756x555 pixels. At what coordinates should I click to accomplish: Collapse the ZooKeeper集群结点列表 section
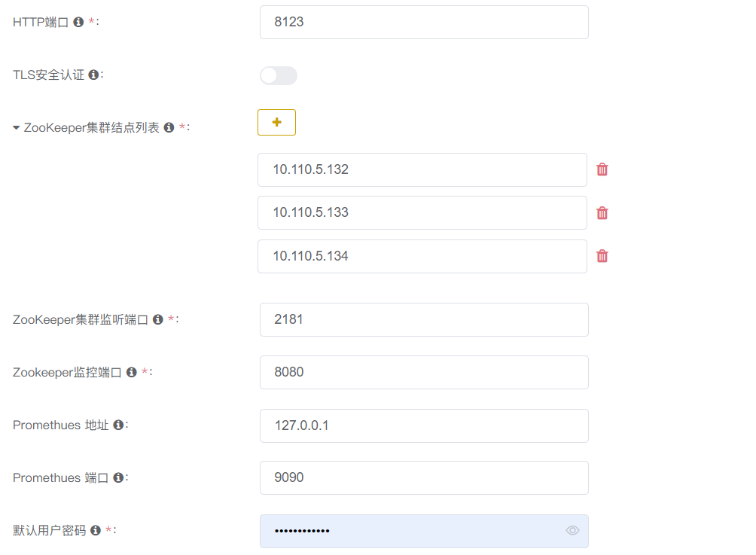tap(17, 128)
